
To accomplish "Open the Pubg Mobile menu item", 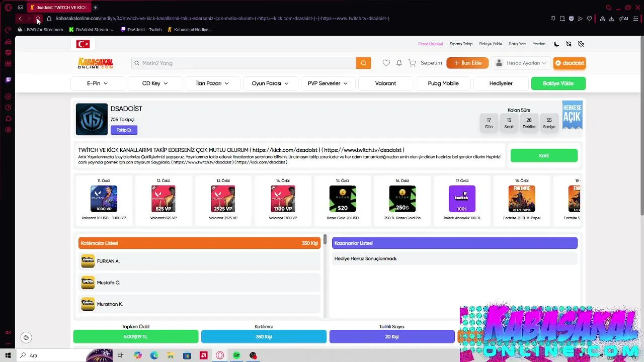I will tap(443, 83).
